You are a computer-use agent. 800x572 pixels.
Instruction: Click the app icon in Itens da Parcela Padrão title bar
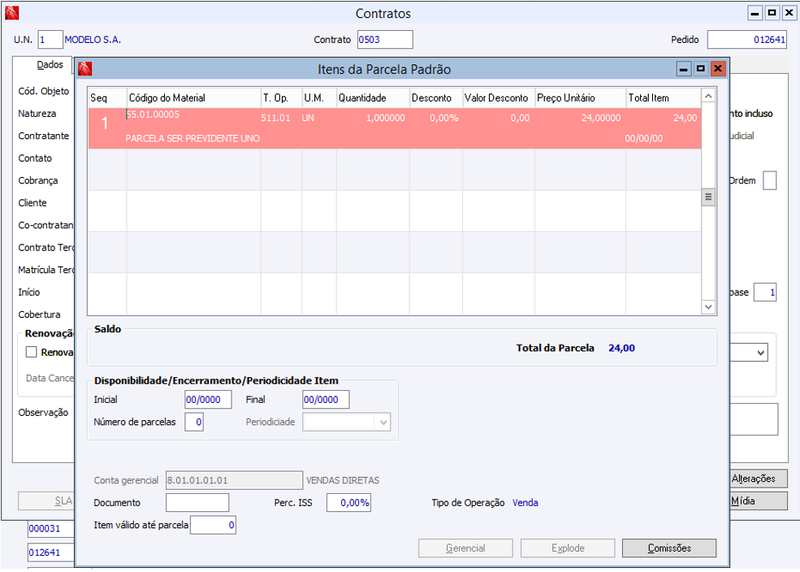point(85,69)
